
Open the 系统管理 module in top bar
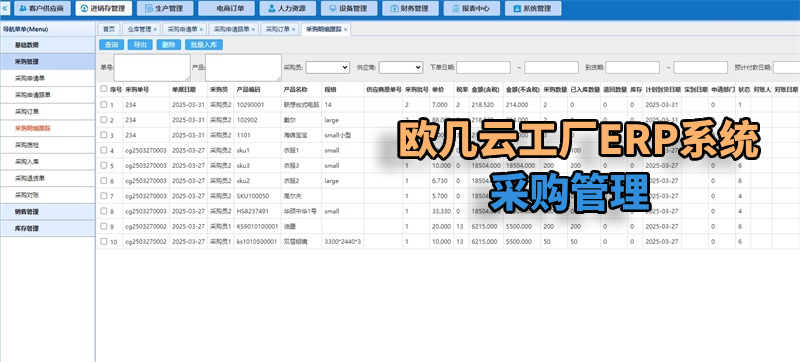pos(533,9)
